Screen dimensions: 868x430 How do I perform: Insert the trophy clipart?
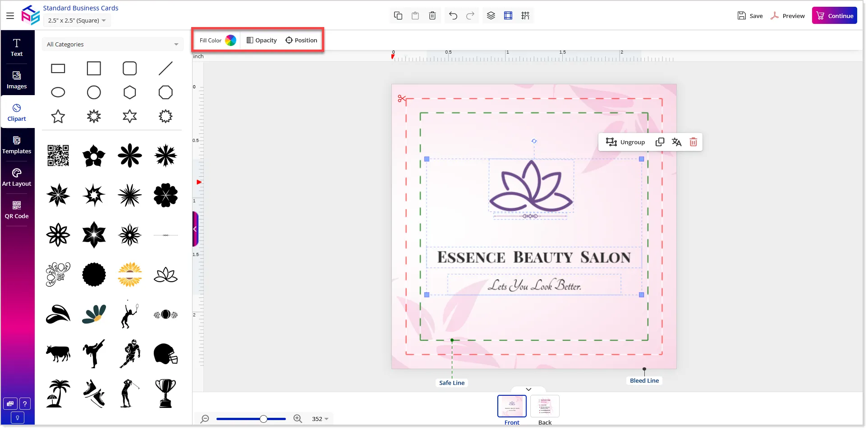pos(166,393)
